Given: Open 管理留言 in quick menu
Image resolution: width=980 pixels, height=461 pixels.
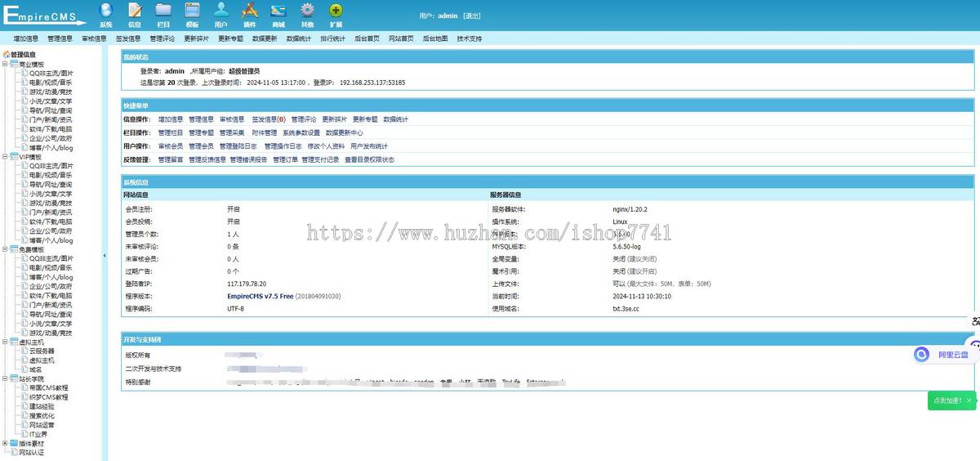Looking at the screenshot, I should tap(171, 159).
